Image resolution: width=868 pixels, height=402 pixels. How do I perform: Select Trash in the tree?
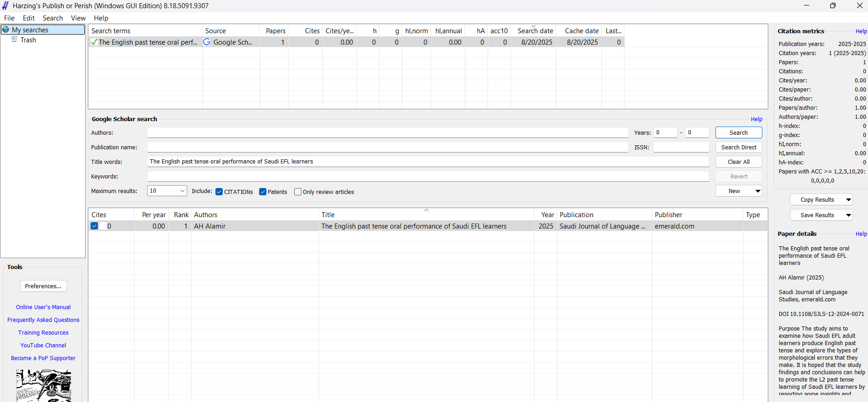tap(28, 40)
